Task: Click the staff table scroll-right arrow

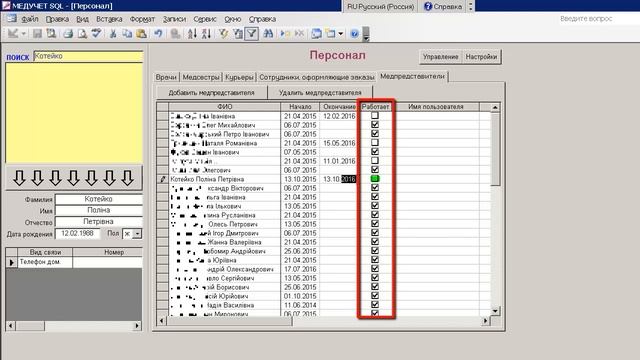Action: pyautogui.click(x=485, y=321)
